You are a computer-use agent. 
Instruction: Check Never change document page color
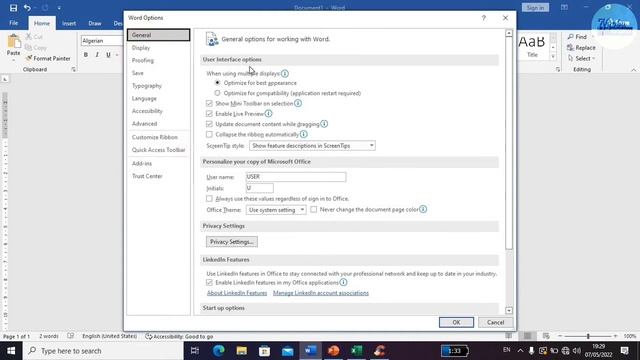313,209
